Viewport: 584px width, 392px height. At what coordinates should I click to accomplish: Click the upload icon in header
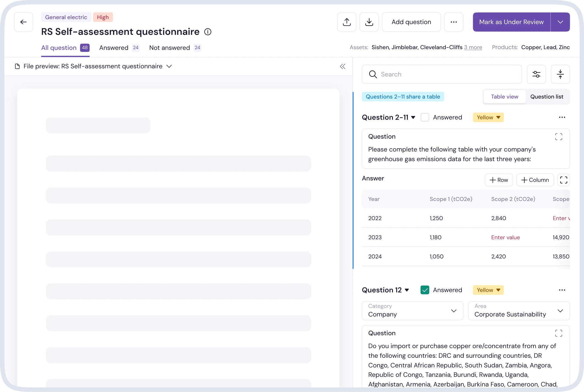347,22
